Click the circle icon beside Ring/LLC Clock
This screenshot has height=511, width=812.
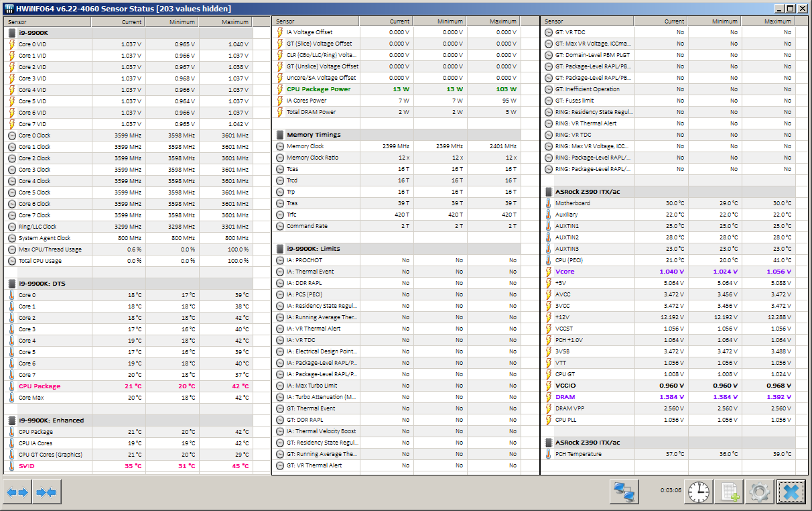[12, 227]
